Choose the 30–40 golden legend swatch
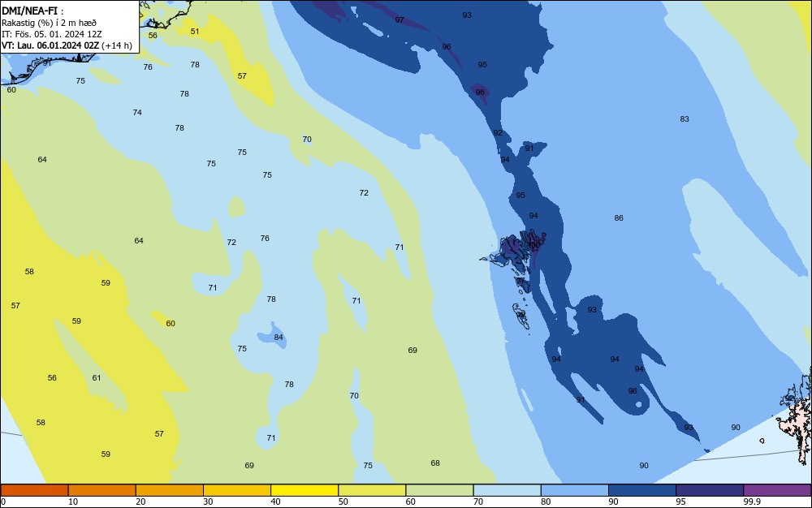Screen dimensions: 812x508 point(237,490)
